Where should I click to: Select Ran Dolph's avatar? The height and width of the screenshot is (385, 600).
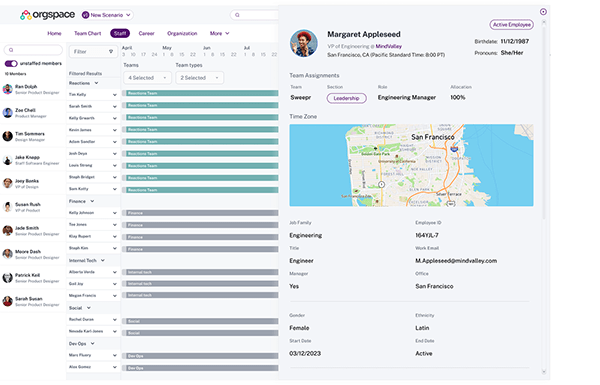[x=8, y=89]
